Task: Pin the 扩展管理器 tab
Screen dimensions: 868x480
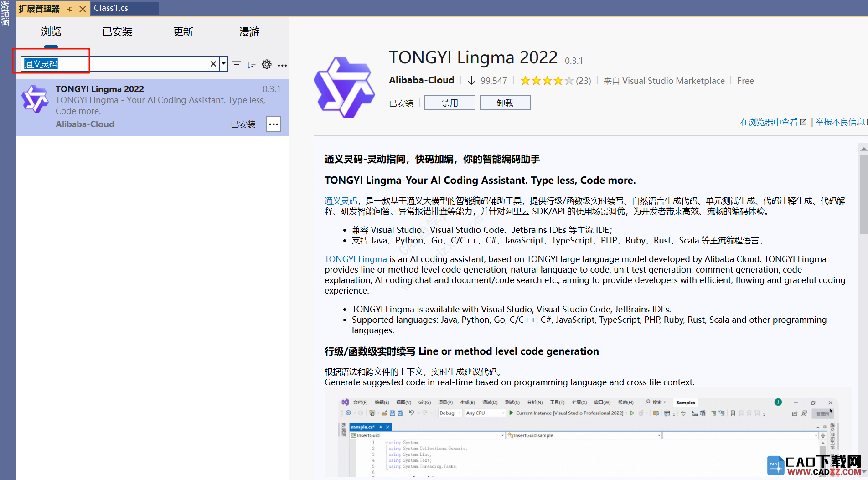Action: coord(70,9)
